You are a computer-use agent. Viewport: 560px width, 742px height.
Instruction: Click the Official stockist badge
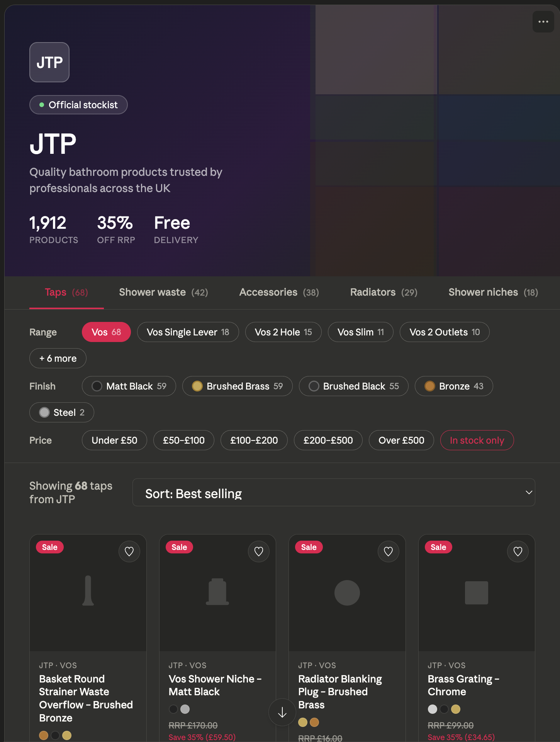pyautogui.click(x=78, y=105)
